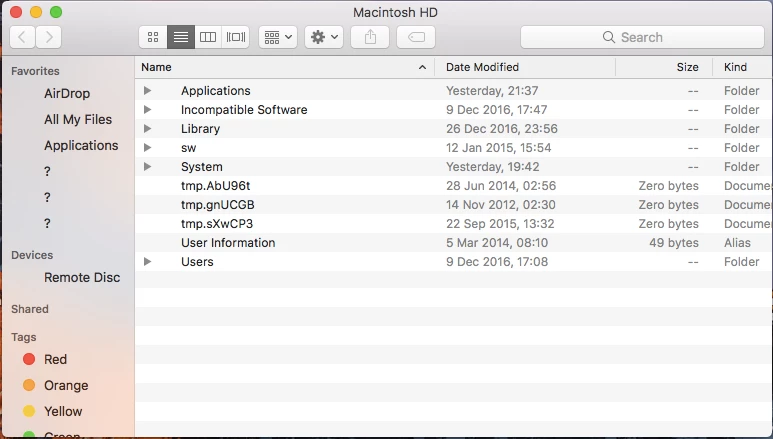This screenshot has width=773, height=439.
Task: Open All My Files in sidebar
Action: (78, 119)
